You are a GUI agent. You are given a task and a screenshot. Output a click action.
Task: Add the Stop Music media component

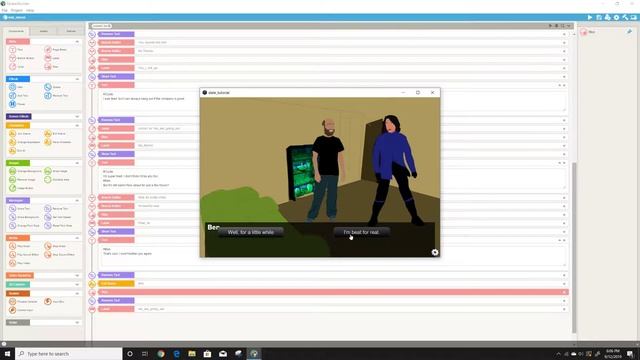pyautogui.click(x=56, y=246)
